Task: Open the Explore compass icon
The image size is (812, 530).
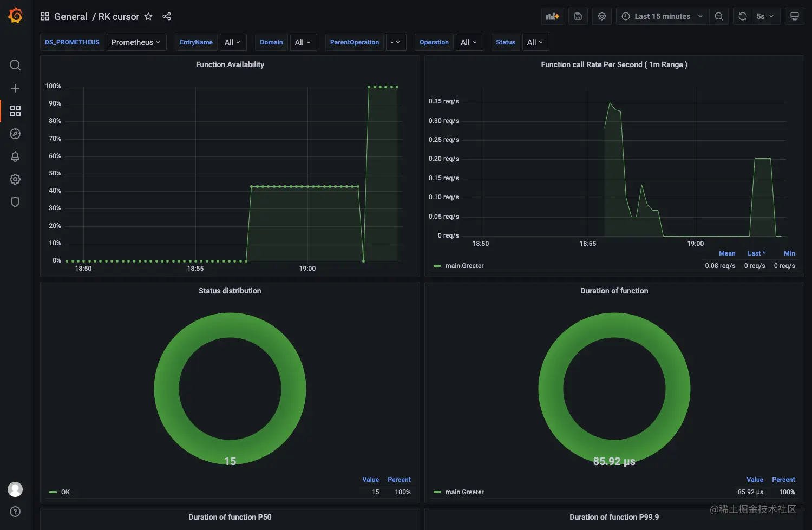Action: (15, 134)
